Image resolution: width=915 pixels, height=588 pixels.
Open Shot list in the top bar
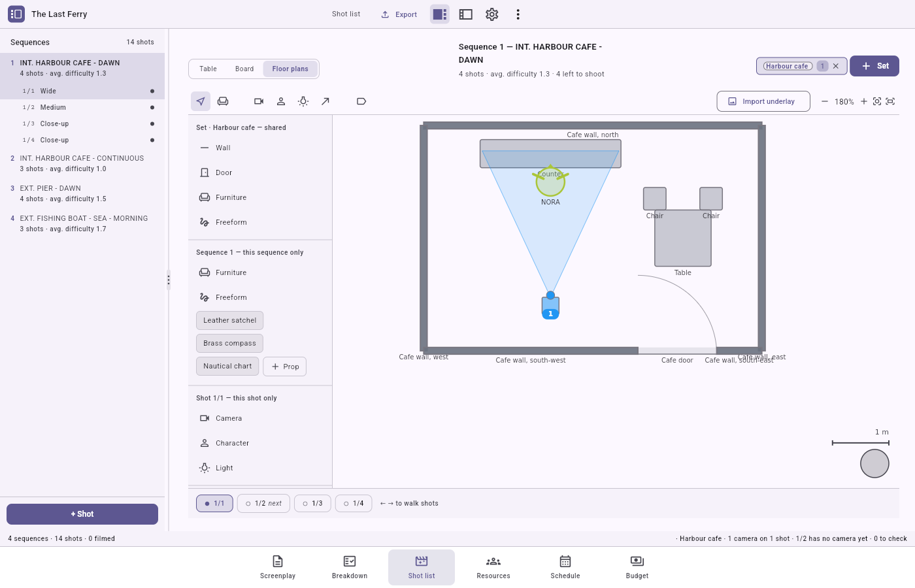[346, 14]
